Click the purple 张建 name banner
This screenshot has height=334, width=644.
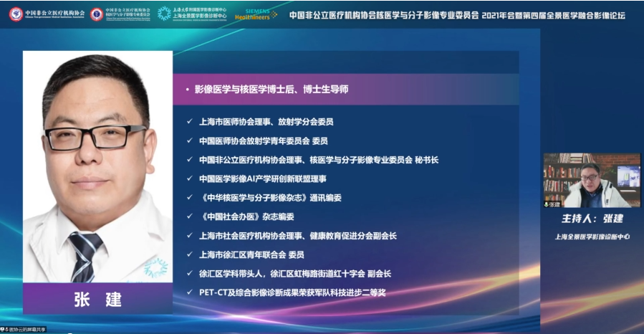pos(97,300)
